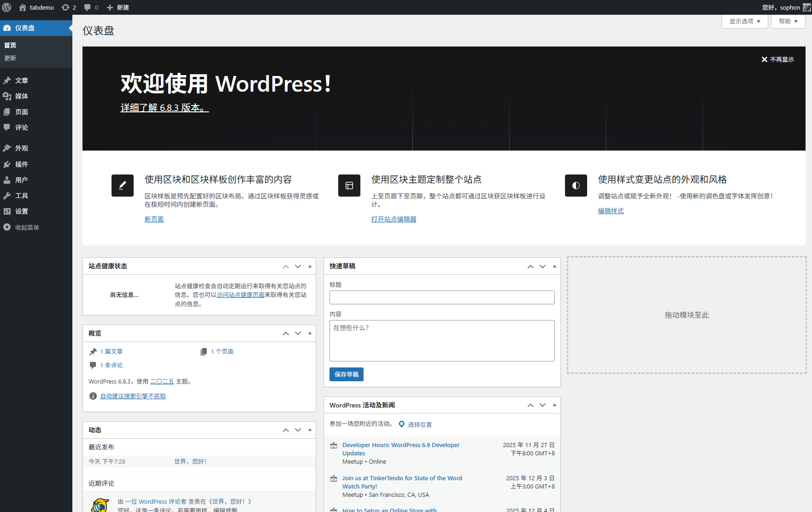Open the 媒体 (Media) sidebar menu
The image size is (812, 512).
[x=22, y=96]
